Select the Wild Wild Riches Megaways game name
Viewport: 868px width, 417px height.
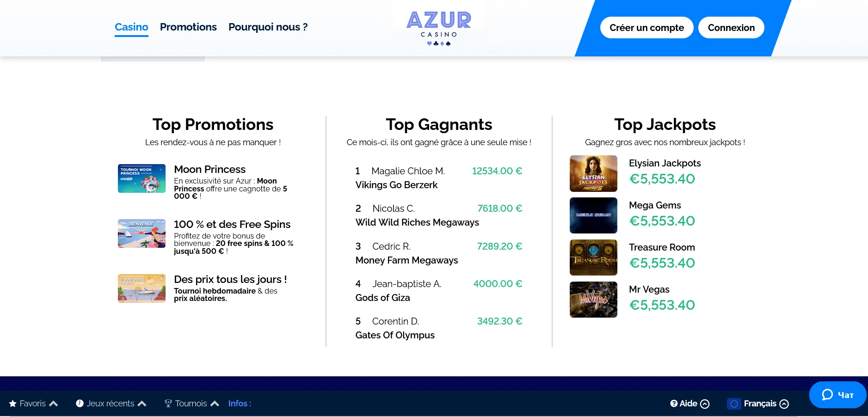417,222
